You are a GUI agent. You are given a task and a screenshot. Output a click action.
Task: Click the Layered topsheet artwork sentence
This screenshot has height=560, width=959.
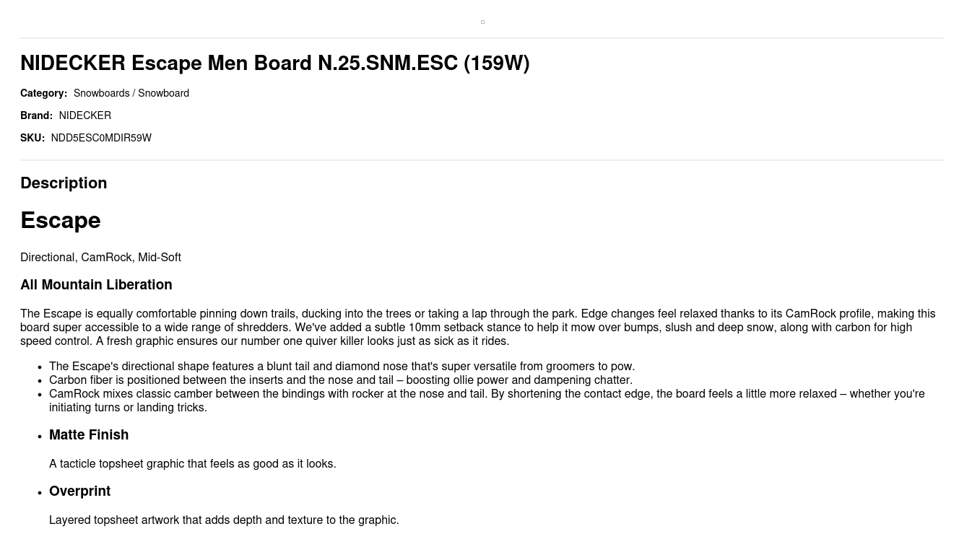[224, 520]
